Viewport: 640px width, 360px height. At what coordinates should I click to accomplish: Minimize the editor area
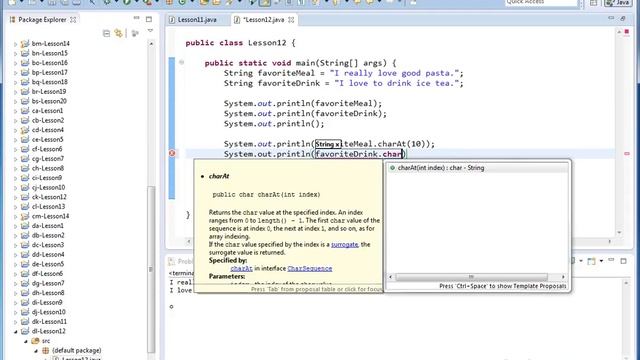[x=611, y=18]
